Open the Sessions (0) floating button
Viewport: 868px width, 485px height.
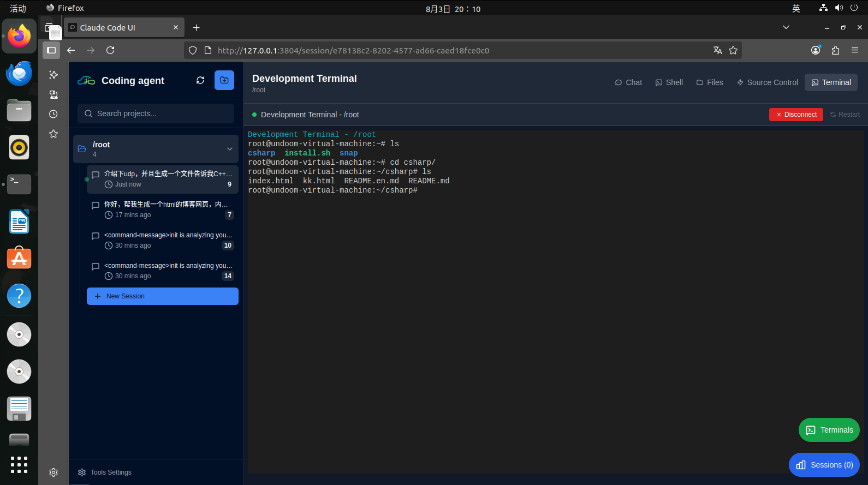tap(824, 465)
